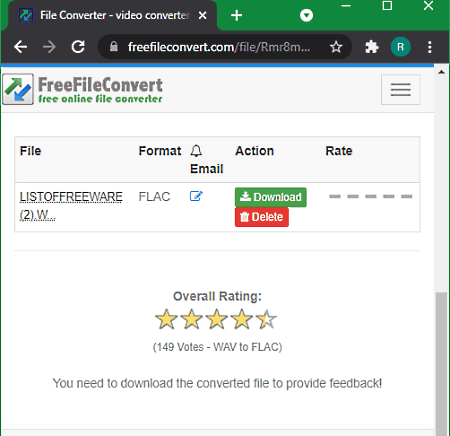Viewport: 450px width, 436px height.
Task: Click the fourth overall rating star
Action: [242, 319]
